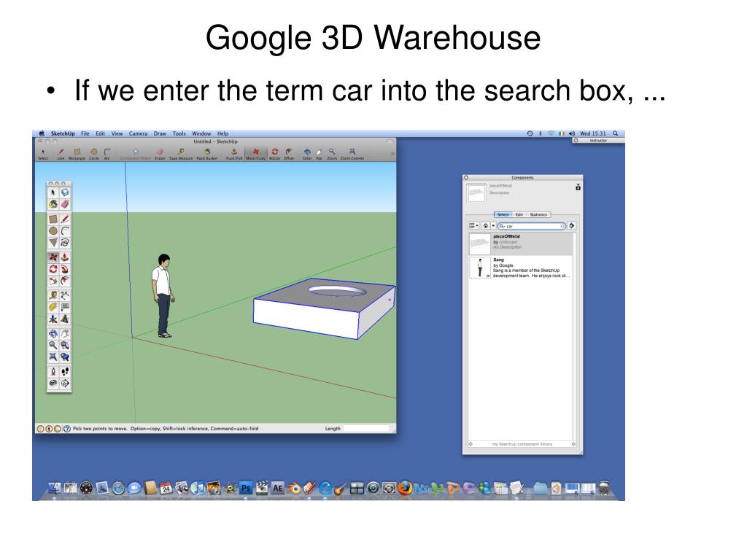Clear the car search text

click(x=562, y=226)
